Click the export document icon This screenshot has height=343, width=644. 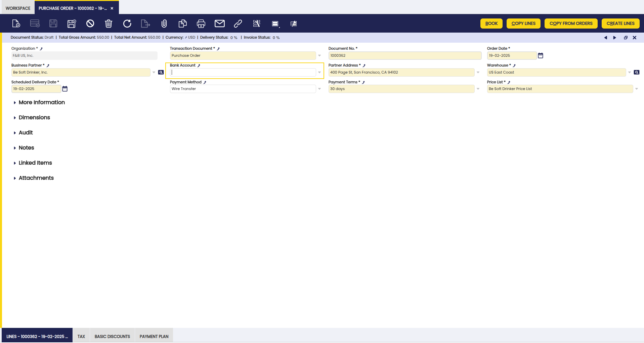pos(145,24)
